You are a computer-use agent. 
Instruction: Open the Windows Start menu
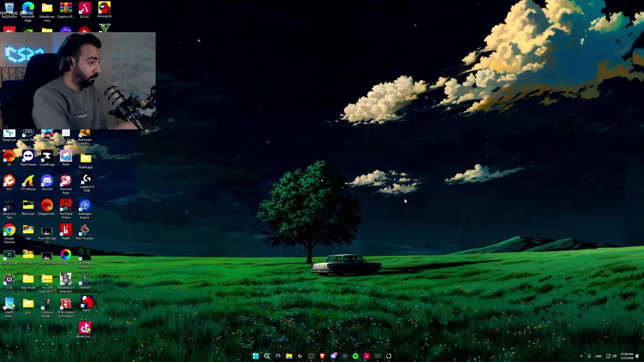[256, 356]
